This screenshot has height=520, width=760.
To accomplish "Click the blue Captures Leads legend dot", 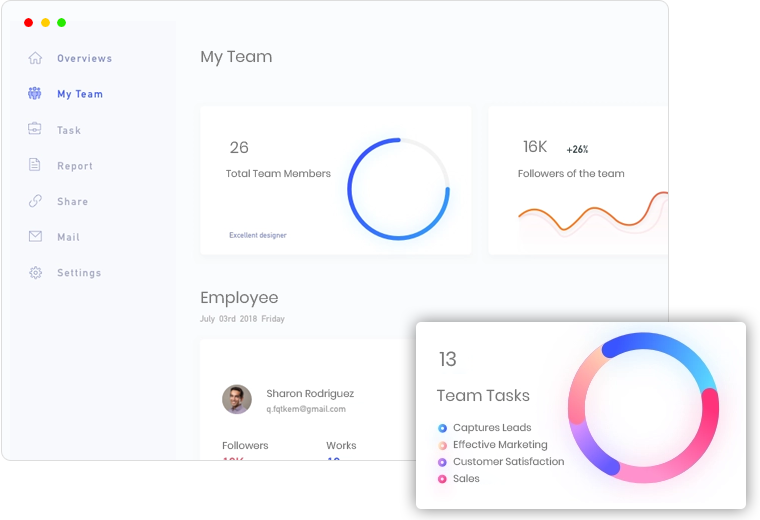I will (442, 428).
